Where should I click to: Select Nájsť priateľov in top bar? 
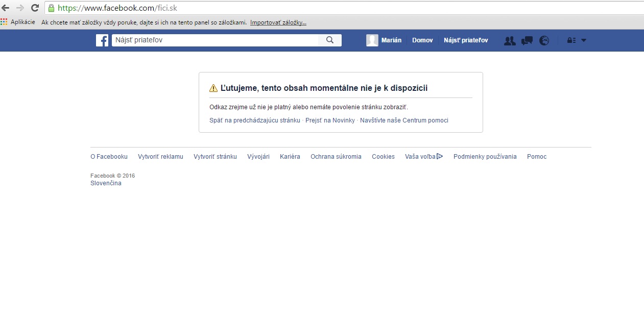point(466,40)
